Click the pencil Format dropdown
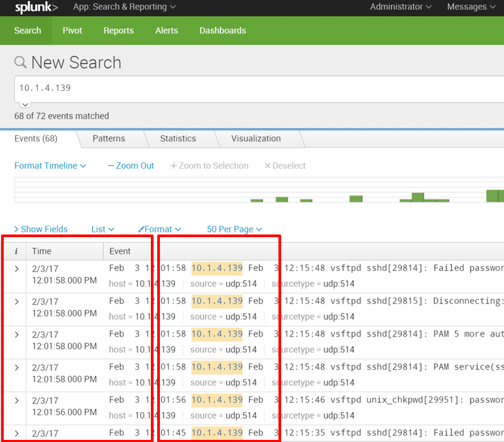Screen dimensions: 504x442 159,229
